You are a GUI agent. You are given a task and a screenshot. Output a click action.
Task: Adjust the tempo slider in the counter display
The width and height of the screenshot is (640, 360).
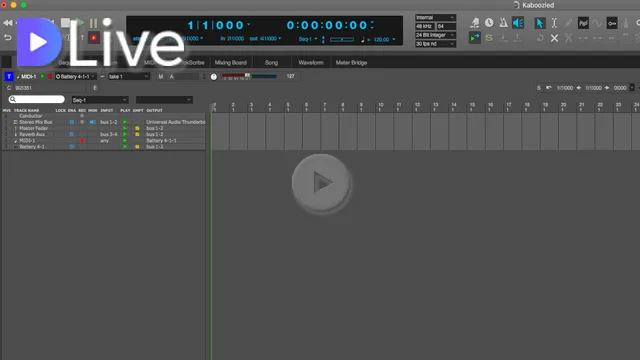tap(342, 40)
